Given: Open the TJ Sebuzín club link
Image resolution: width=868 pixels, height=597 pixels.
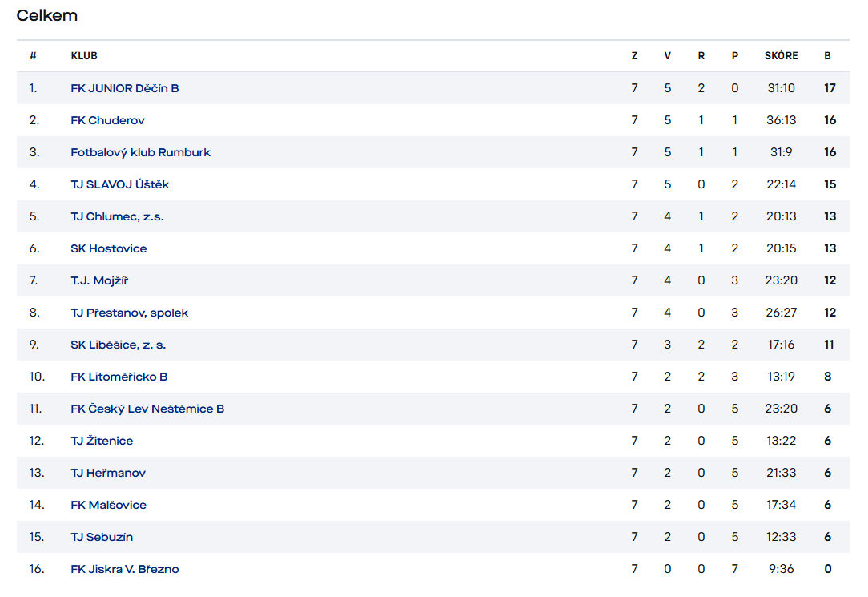Looking at the screenshot, I should [x=102, y=537].
